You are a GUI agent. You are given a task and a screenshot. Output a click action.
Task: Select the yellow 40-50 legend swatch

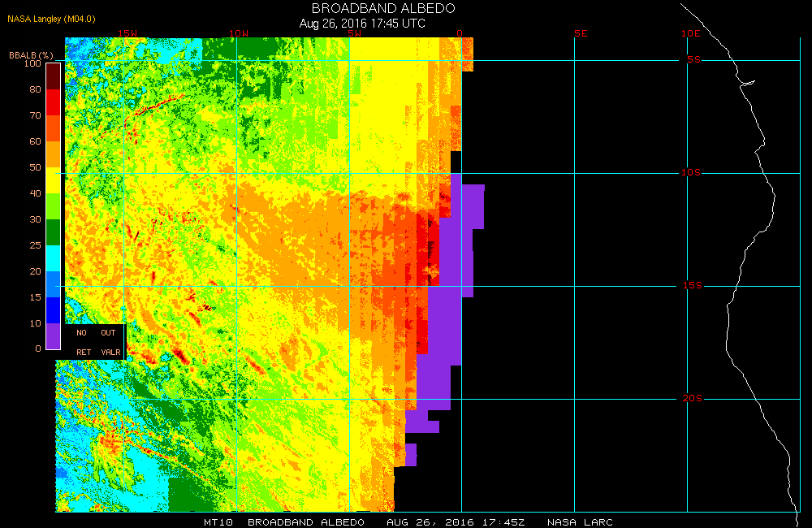54,180
